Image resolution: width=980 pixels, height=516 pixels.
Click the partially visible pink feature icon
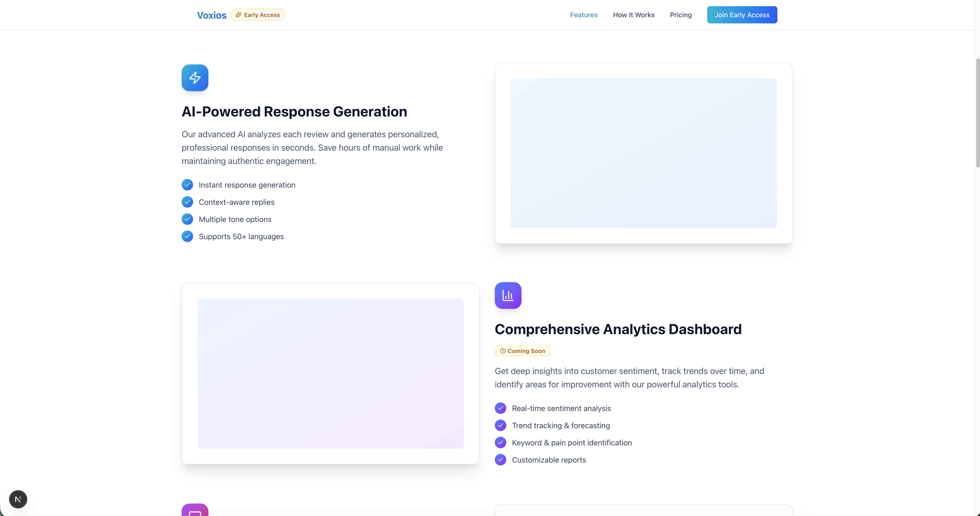[195, 511]
